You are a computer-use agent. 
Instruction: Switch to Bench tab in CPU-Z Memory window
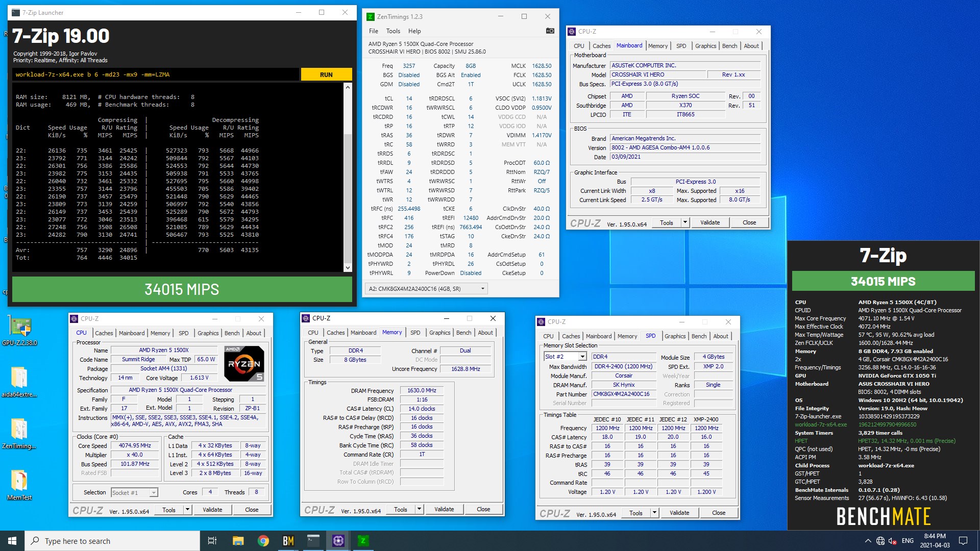coord(463,333)
